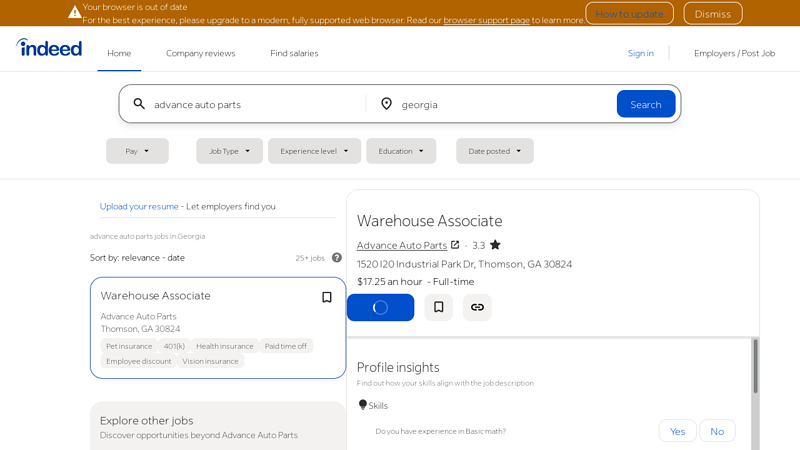Bookmark the Warehouse Associate job card
Viewport: 800px width, 450px height.
tap(326, 297)
